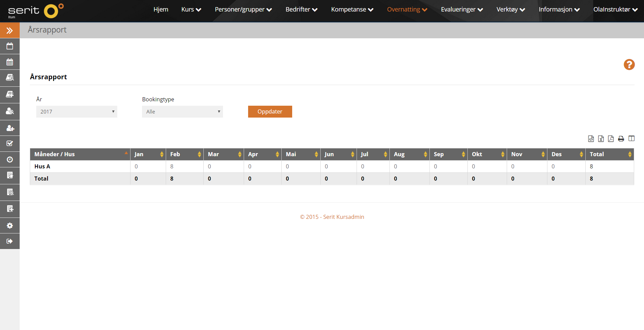This screenshot has width=644, height=330.
Task: Open the Informasjon menu
Action: click(559, 9)
